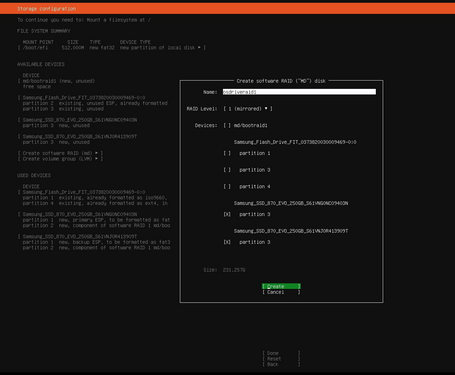Click the RAID Name input field
This screenshot has height=375, width=455.
(299, 92)
